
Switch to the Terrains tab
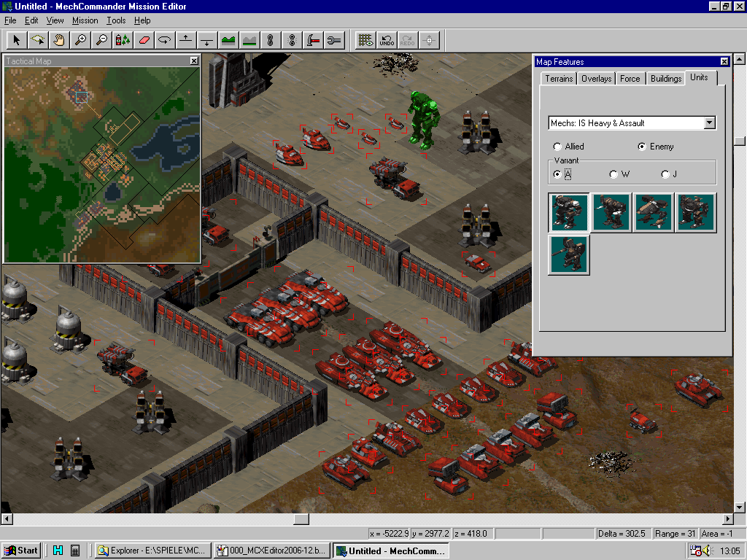pos(559,79)
